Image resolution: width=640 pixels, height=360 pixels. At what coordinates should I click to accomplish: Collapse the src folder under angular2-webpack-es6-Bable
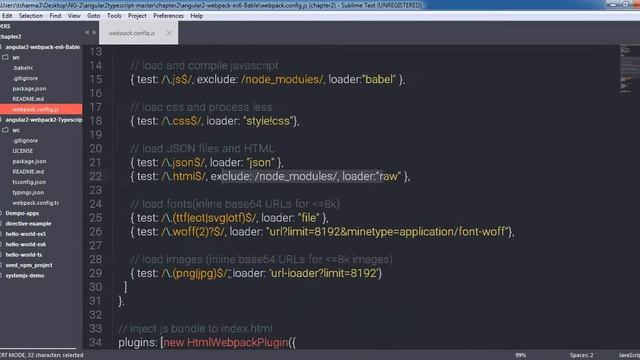(5, 58)
